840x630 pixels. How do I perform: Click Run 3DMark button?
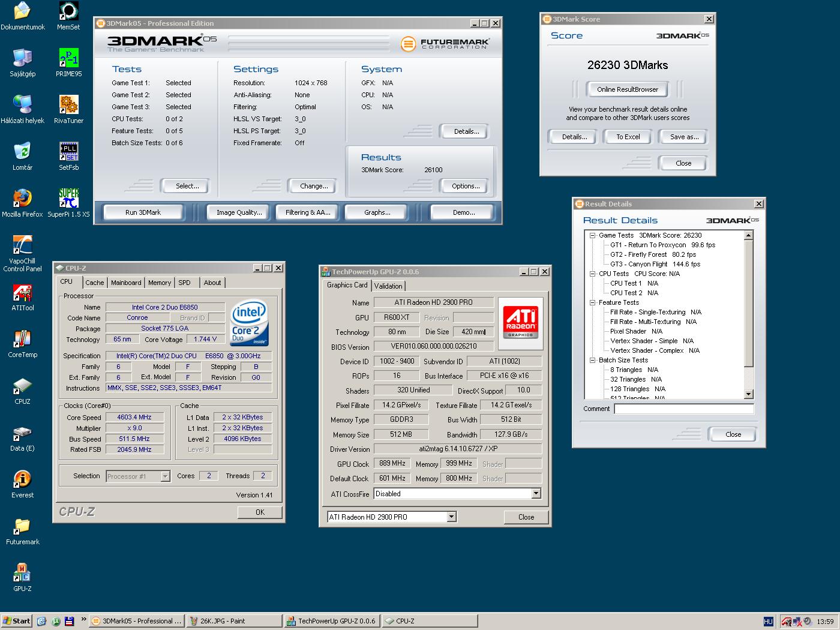coord(143,212)
